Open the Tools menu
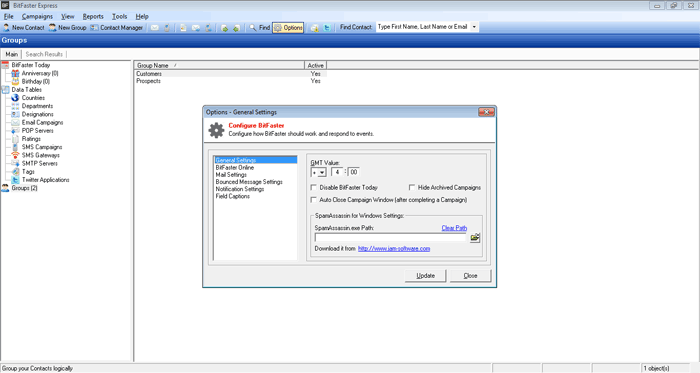This screenshot has height=373, width=700. pyautogui.click(x=119, y=17)
